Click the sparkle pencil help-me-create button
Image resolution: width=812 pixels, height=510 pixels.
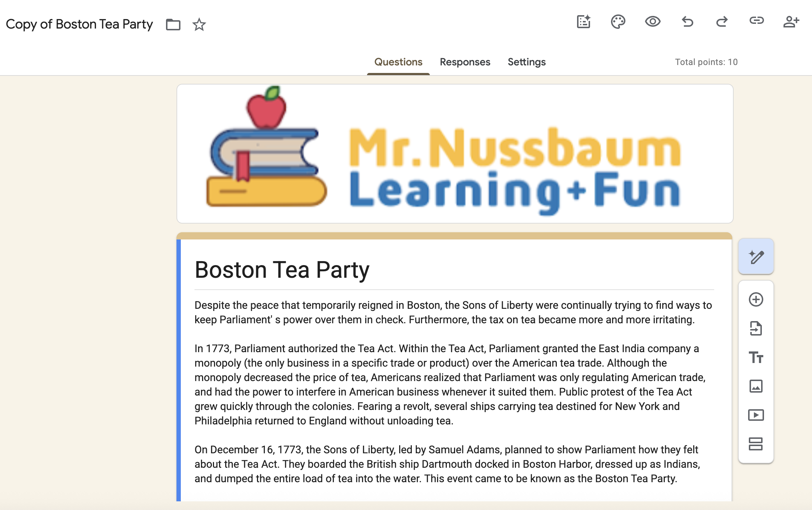click(756, 257)
